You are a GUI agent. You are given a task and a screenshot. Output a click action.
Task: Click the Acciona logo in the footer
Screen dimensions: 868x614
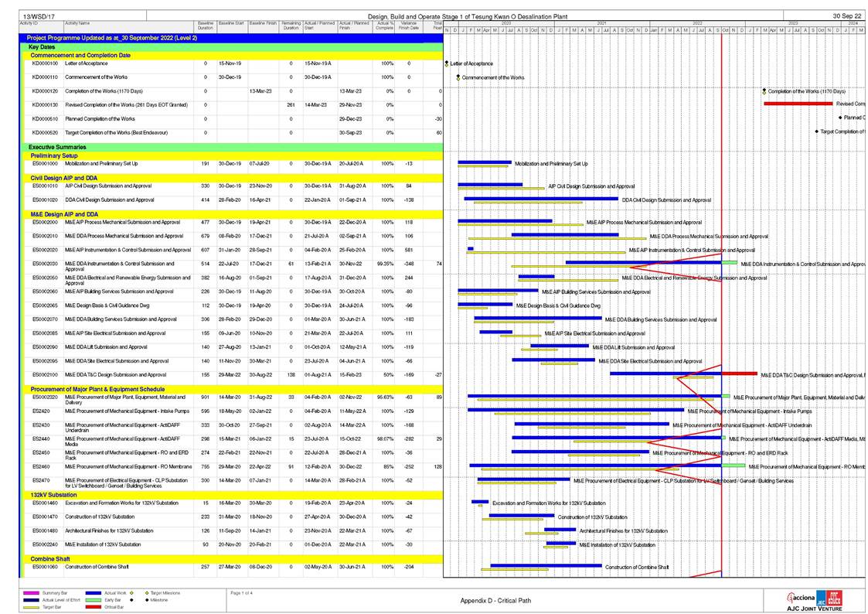tap(803, 596)
